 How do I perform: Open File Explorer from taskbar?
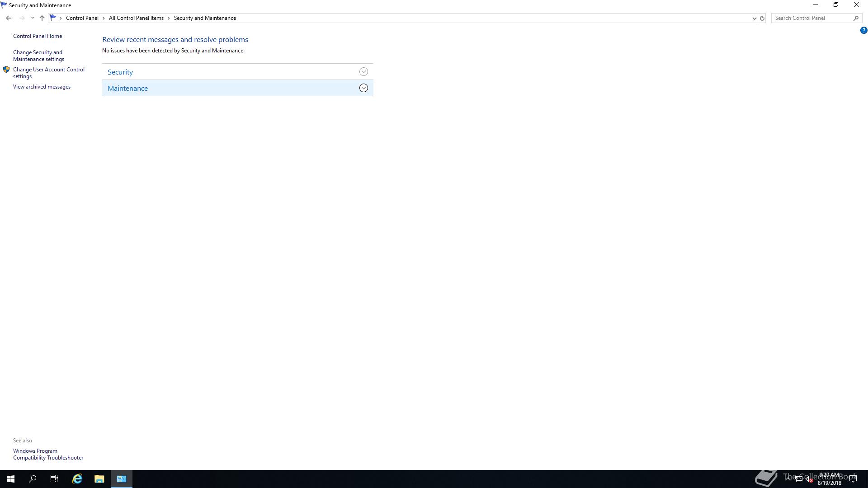pos(99,479)
